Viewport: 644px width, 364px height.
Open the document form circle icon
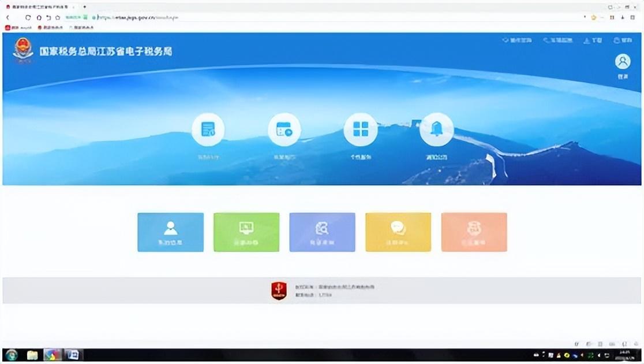pos(208,129)
